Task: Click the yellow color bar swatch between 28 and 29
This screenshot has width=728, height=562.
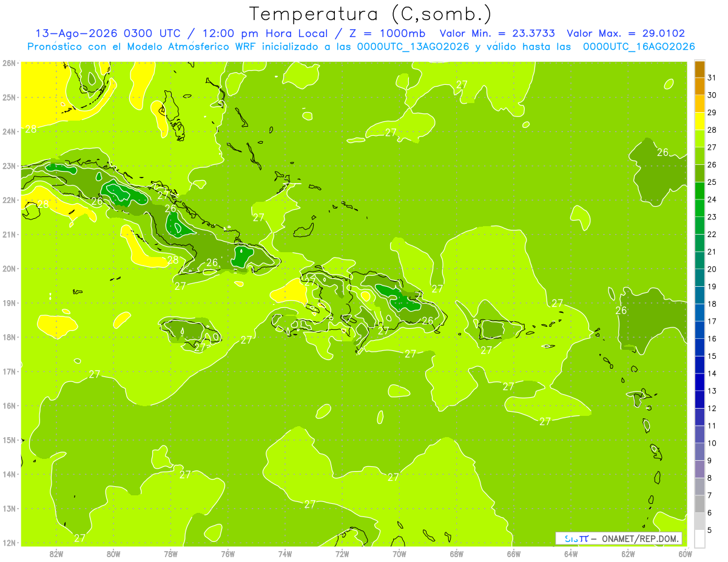Action: tap(699, 121)
